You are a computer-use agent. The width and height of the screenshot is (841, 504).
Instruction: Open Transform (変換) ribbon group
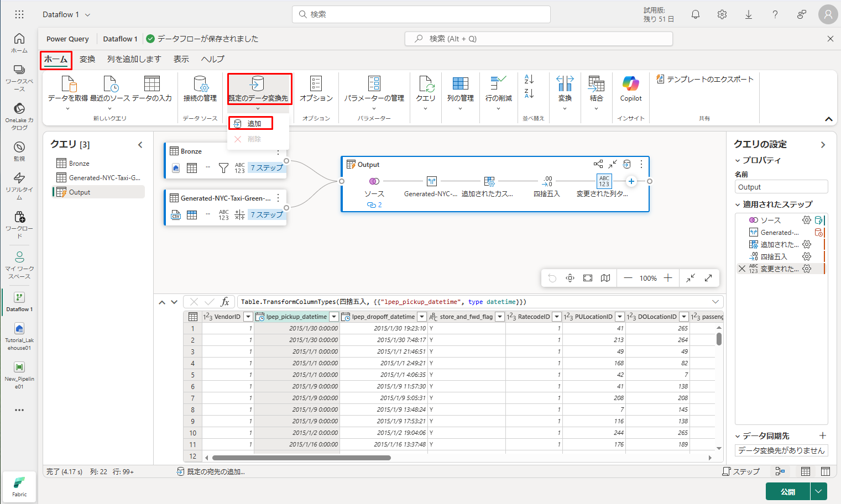click(x=565, y=92)
